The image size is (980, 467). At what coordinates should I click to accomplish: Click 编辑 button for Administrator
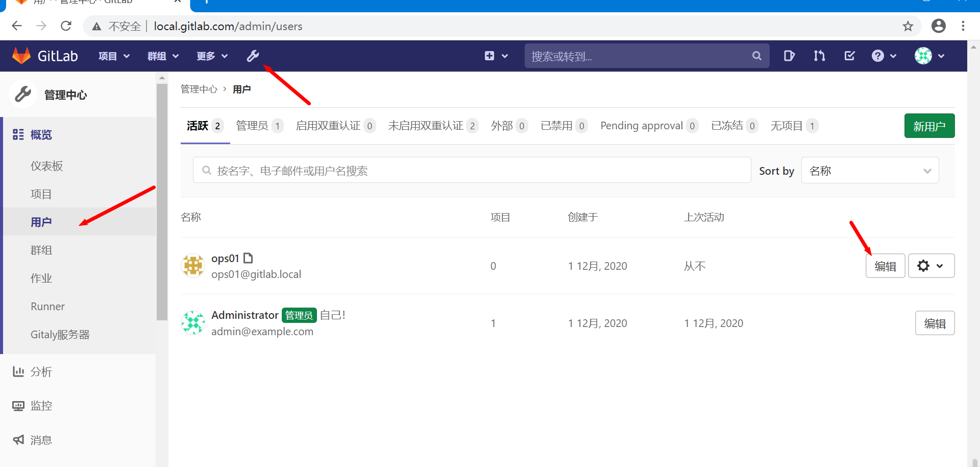[935, 323]
